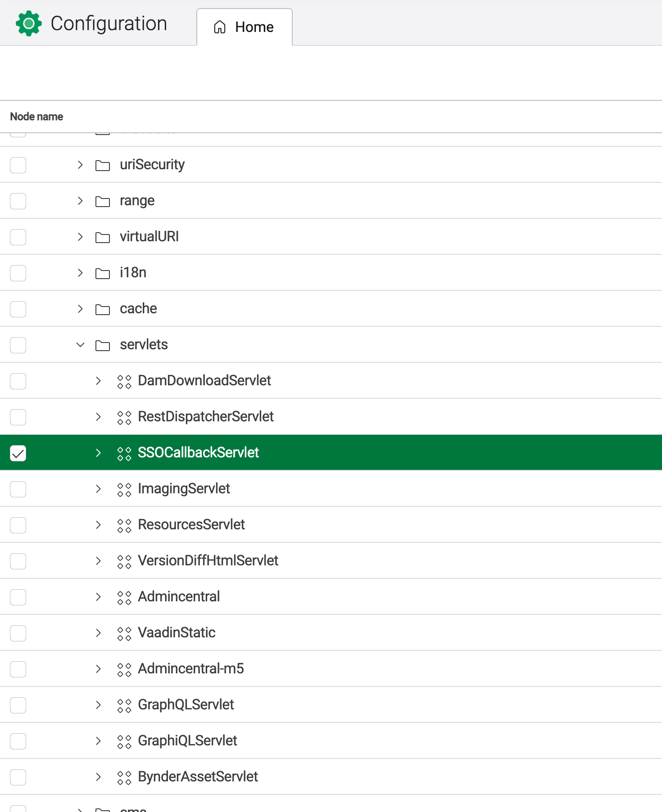The height and width of the screenshot is (812, 662).
Task: Open the Home tab
Action: [245, 27]
